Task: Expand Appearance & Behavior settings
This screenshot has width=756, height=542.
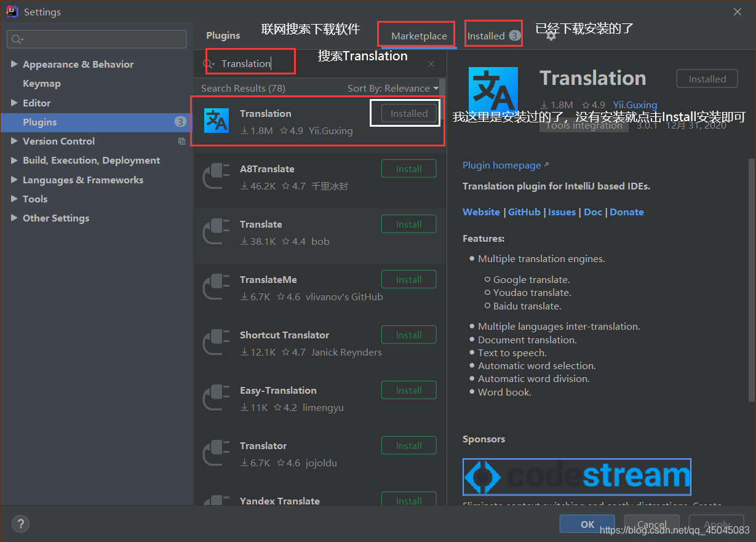Action: tap(14, 65)
